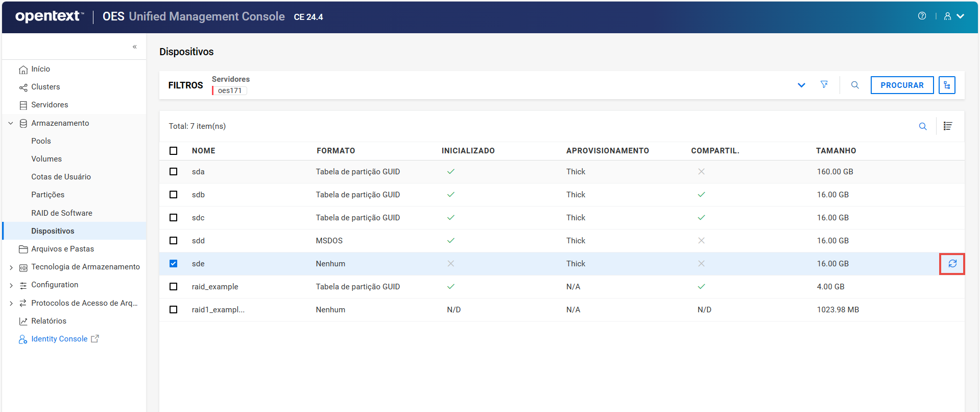Viewport: 980px width, 412px height.
Task: Toggle the select-all header checkbox
Action: tap(174, 151)
